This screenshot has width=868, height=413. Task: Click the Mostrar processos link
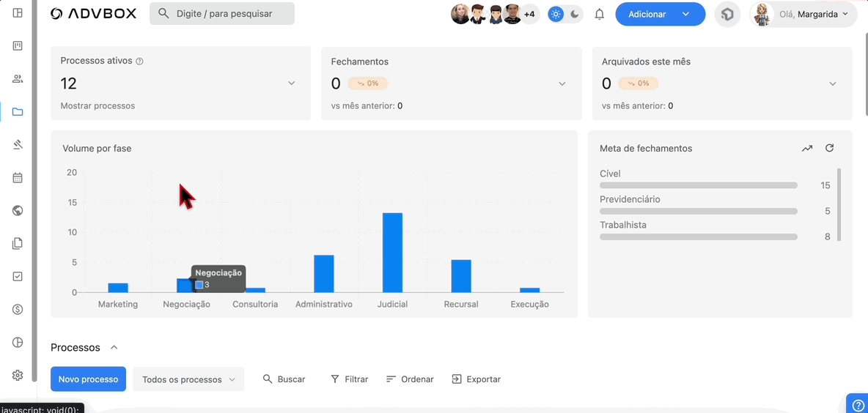98,105
